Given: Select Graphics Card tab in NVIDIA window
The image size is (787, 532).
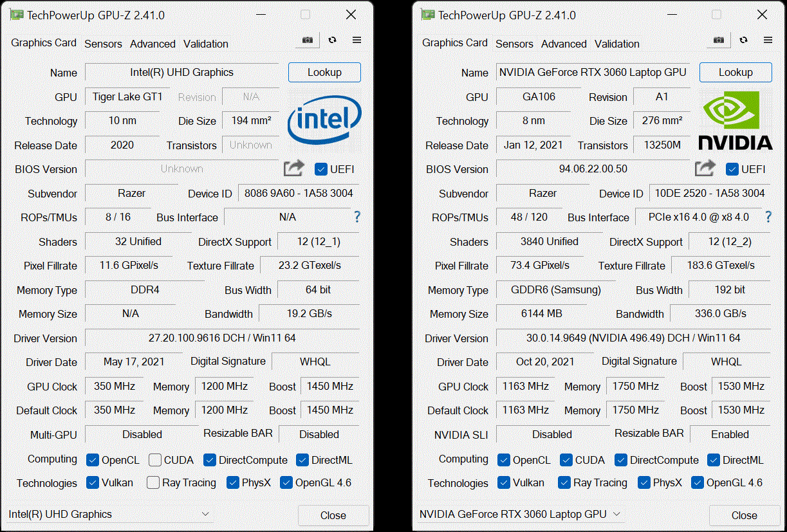Looking at the screenshot, I should pos(455,42).
